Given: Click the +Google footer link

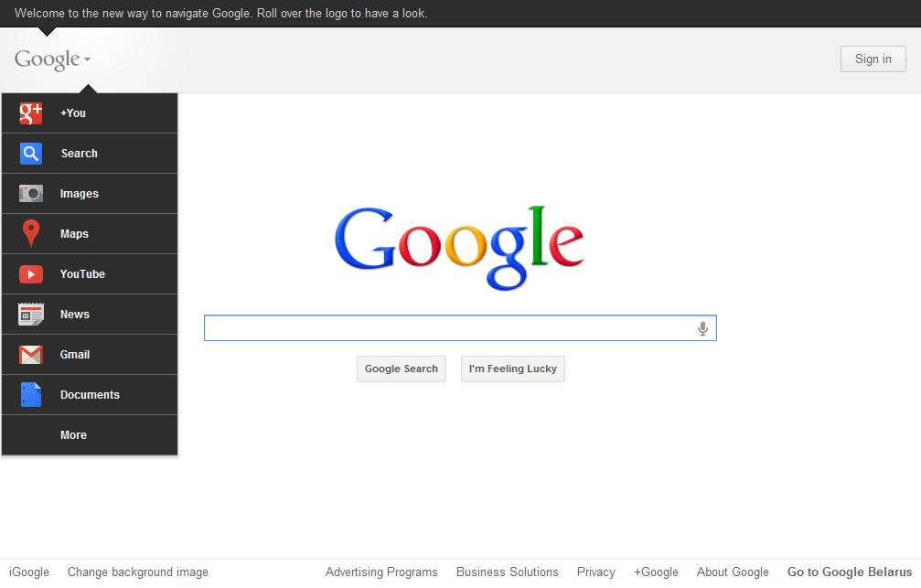Looking at the screenshot, I should click(x=656, y=572).
